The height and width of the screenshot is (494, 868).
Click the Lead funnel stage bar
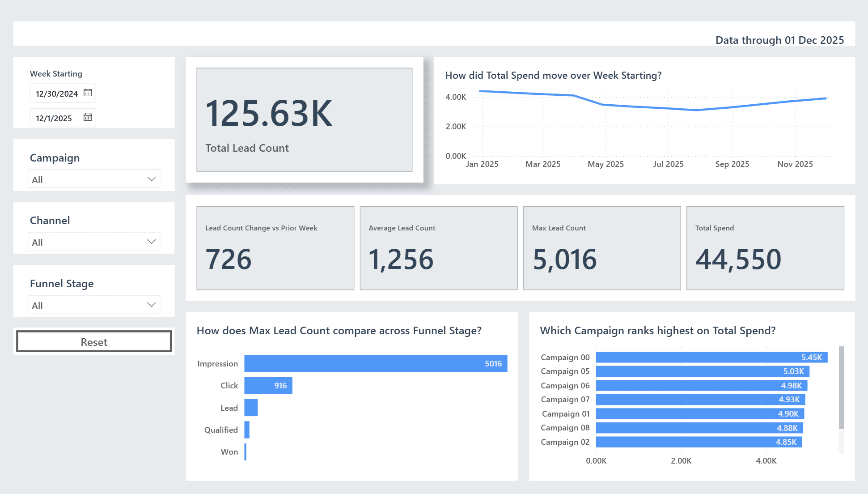pos(251,408)
